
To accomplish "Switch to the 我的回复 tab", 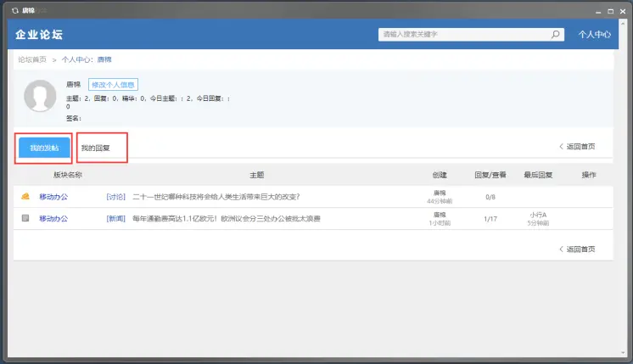I will click(x=96, y=148).
